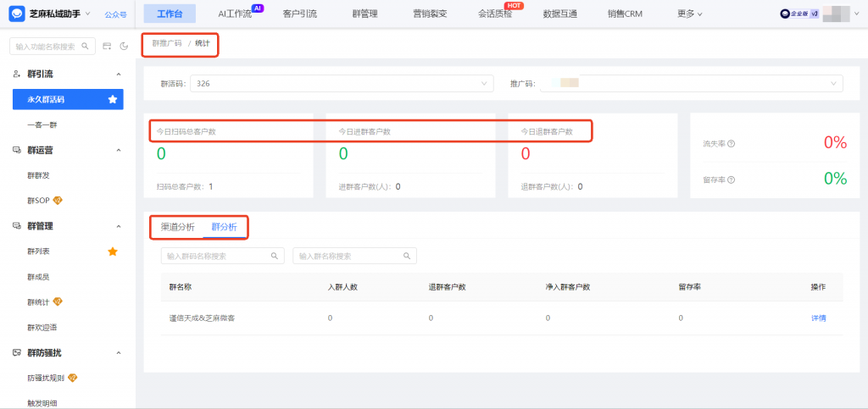Click the 流失率 help question icon
Screen dimensions: 868x409
[x=731, y=143]
